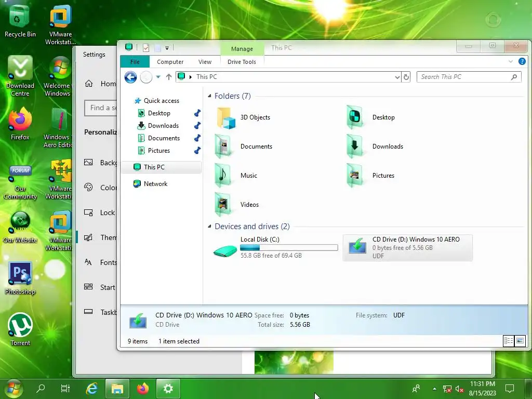Click Internet Explorer taskbar icon
Screen dimensions: 532x399
click(91, 388)
